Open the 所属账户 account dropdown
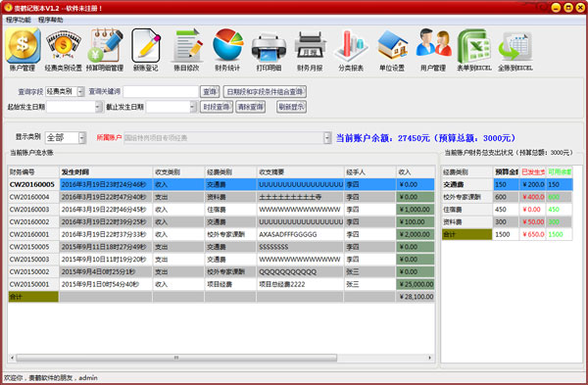Image resolution: width=588 pixels, height=385 pixels. (327, 137)
